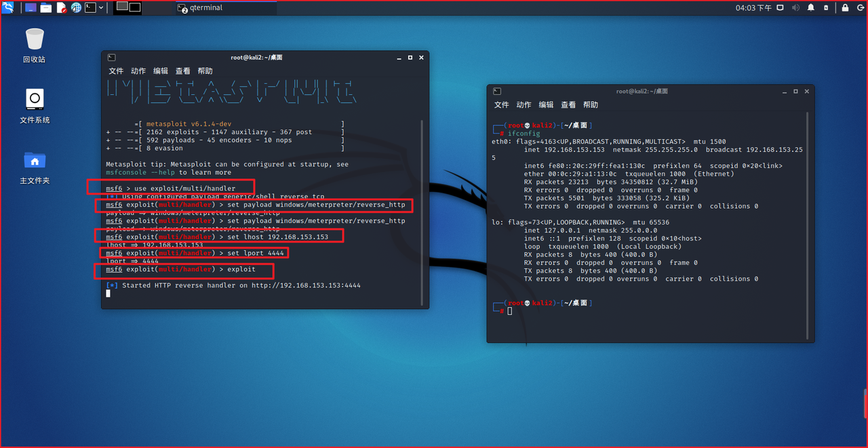
Task: Maximize the msfconsole terminal window
Action: (410, 58)
